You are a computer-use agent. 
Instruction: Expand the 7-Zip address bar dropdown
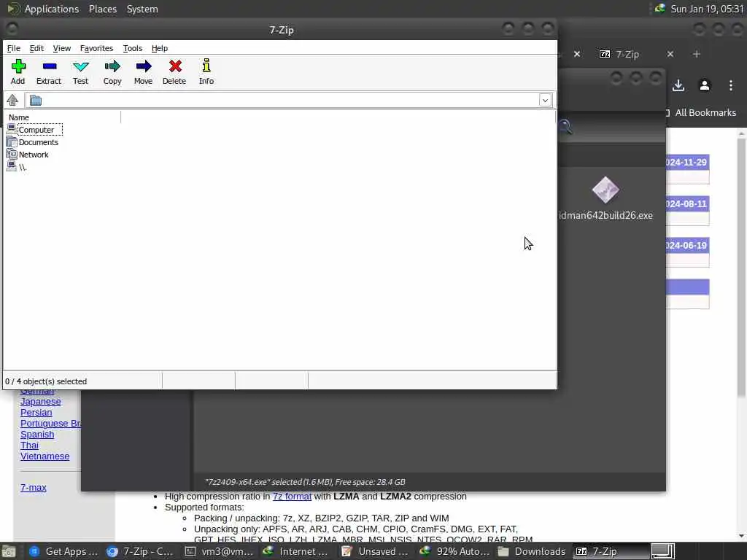pyautogui.click(x=545, y=101)
